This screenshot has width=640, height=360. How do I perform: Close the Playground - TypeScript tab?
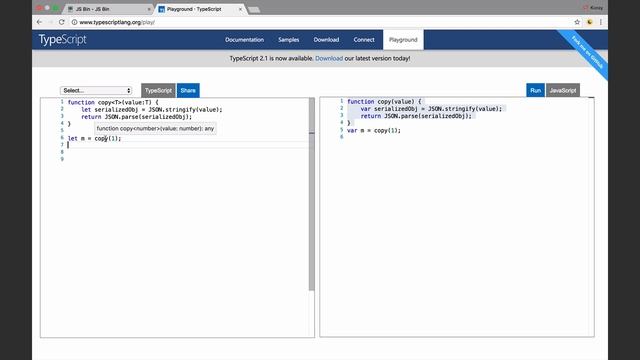[x=240, y=9]
